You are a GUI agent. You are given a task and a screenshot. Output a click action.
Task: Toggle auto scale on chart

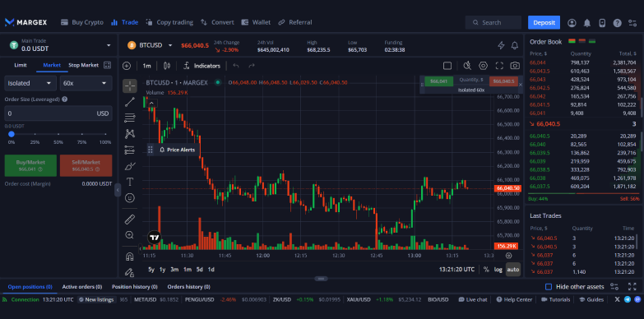(513, 270)
